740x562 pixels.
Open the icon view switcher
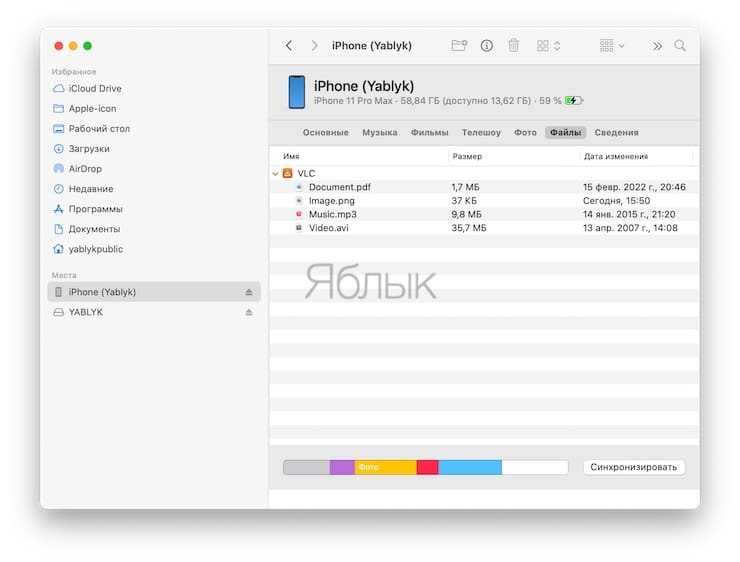click(x=548, y=46)
